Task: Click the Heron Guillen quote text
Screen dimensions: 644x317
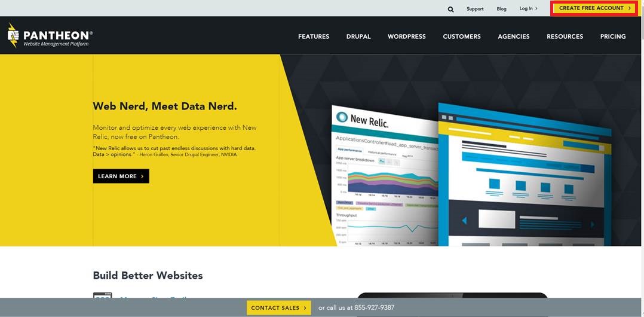Action: pyautogui.click(x=174, y=151)
